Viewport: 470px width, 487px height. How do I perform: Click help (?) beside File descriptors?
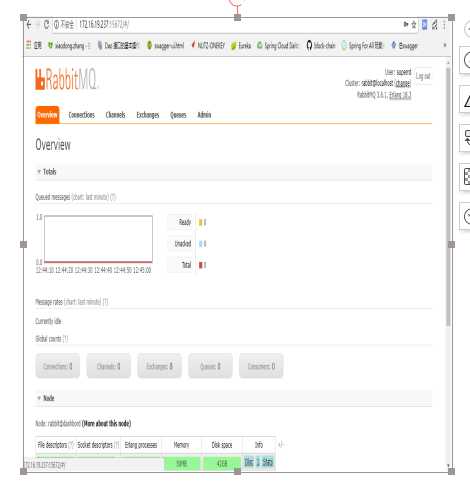(71, 445)
